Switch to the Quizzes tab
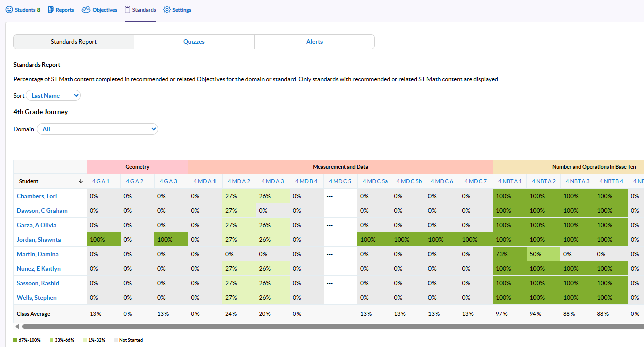644x347 pixels. [x=194, y=42]
